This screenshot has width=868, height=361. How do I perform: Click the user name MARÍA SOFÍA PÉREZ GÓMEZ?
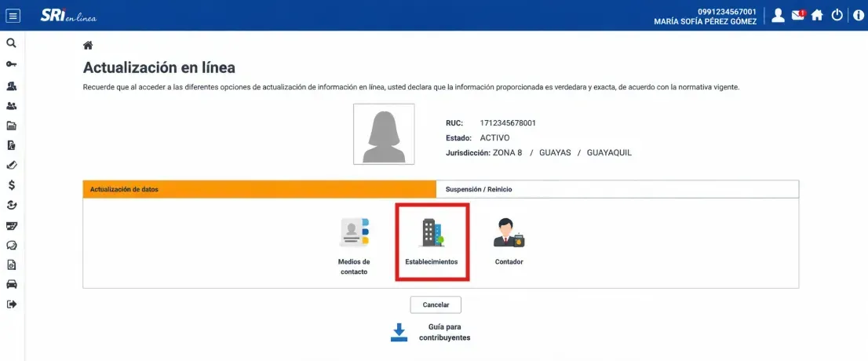[705, 22]
